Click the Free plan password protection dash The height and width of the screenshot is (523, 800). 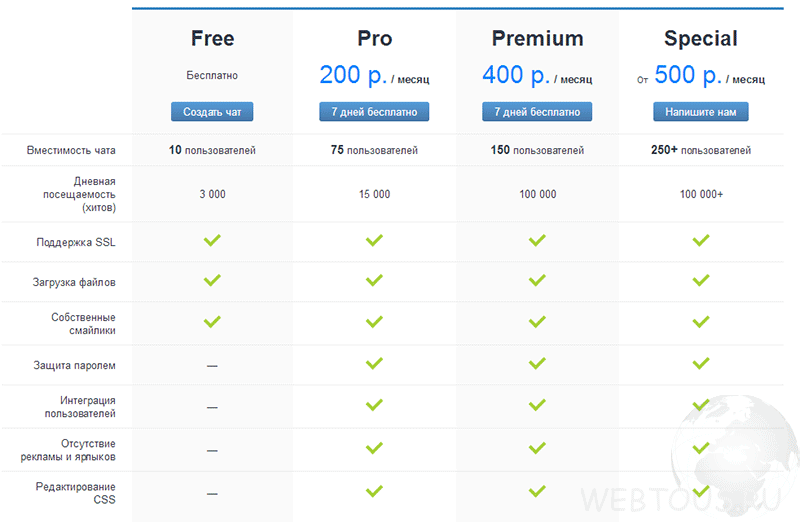(x=212, y=366)
